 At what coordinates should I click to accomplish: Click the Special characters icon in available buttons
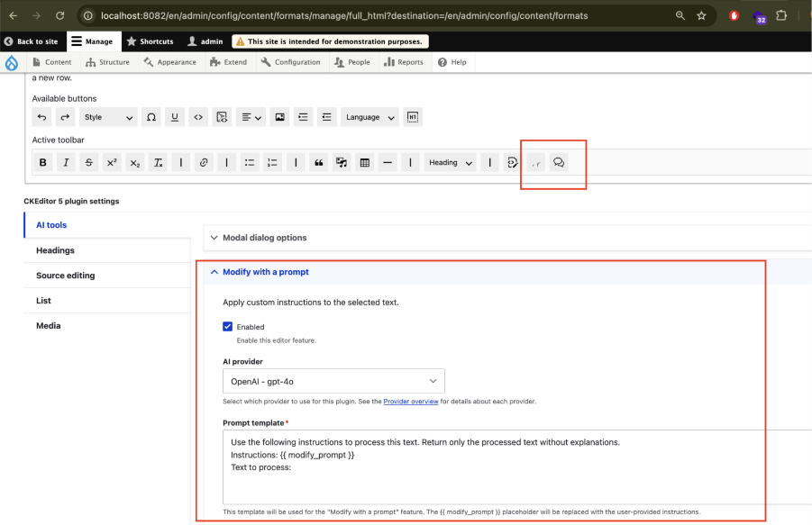click(x=150, y=117)
